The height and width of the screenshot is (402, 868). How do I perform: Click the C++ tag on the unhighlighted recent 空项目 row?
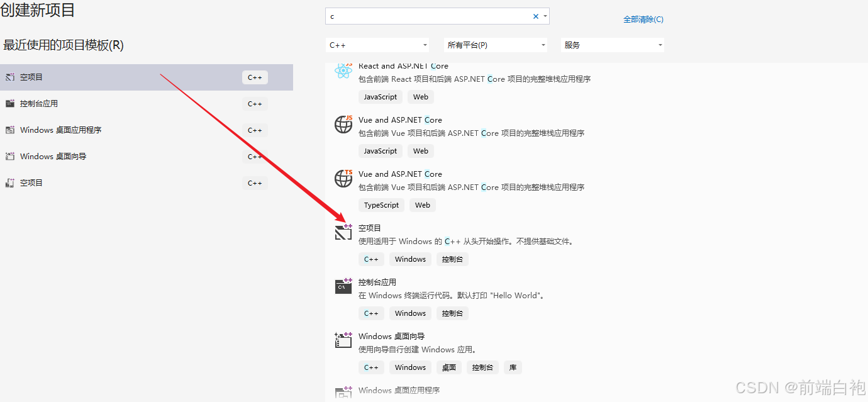(255, 183)
